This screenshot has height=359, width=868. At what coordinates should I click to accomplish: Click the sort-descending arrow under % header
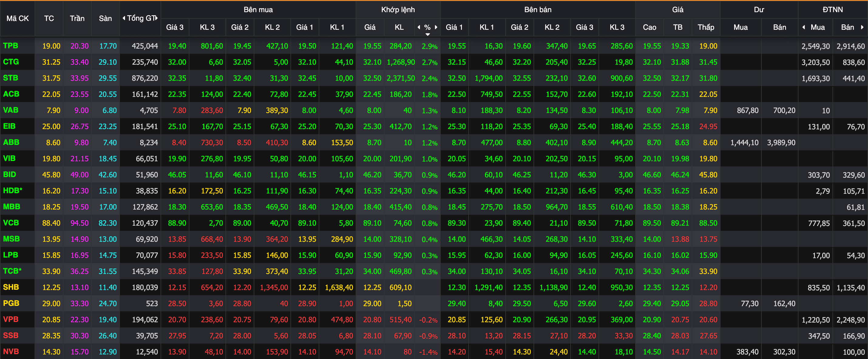428,34
